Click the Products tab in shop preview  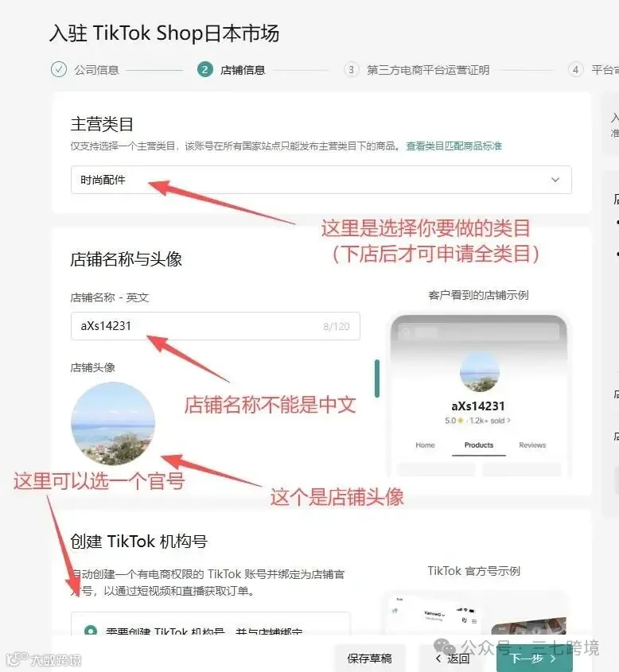pyautogui.click(x=479, y=445)
